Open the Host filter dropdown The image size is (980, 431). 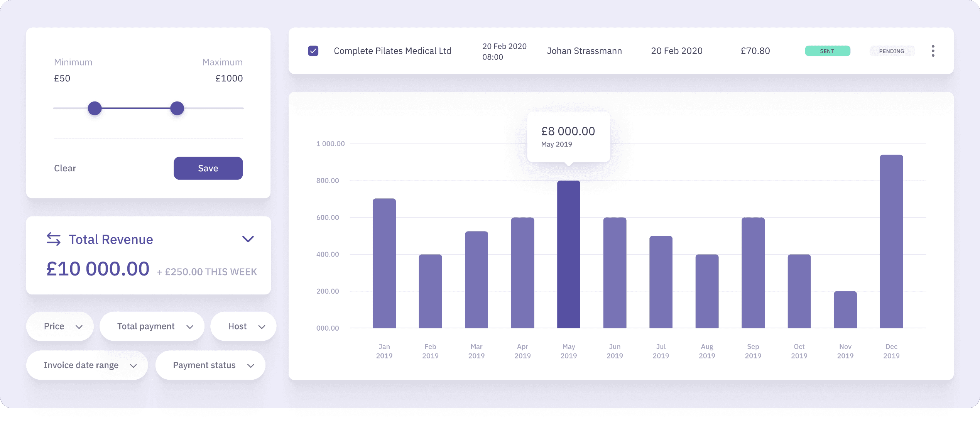pyautogui.click(x=243, y=326)
